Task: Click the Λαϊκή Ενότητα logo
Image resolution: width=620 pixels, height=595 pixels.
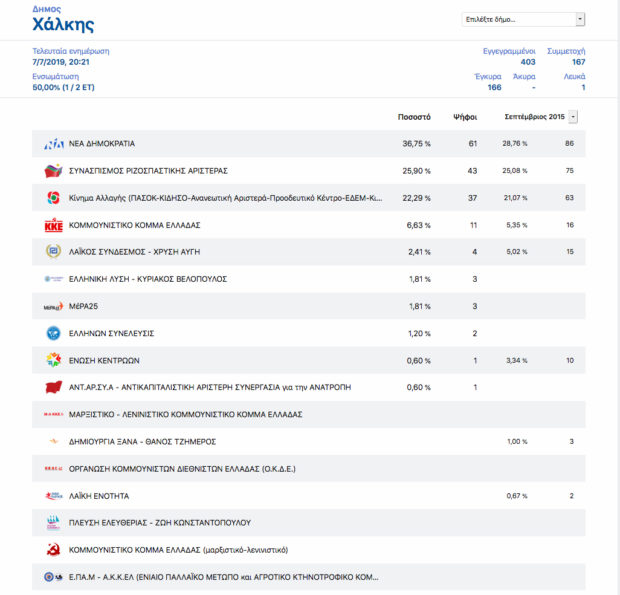Action: 53,496
